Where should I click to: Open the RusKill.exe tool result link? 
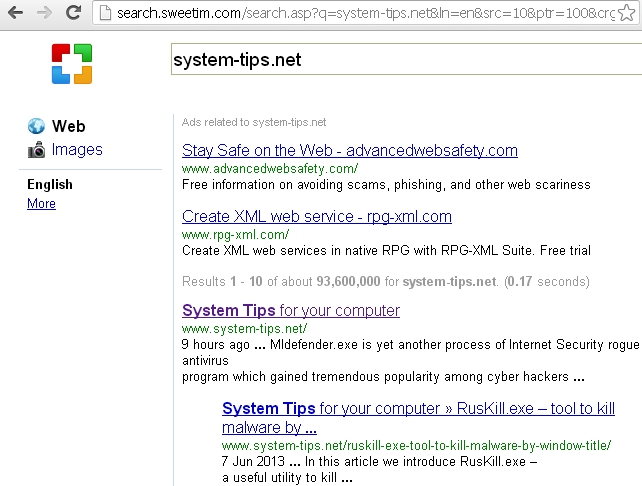(418, 409)
